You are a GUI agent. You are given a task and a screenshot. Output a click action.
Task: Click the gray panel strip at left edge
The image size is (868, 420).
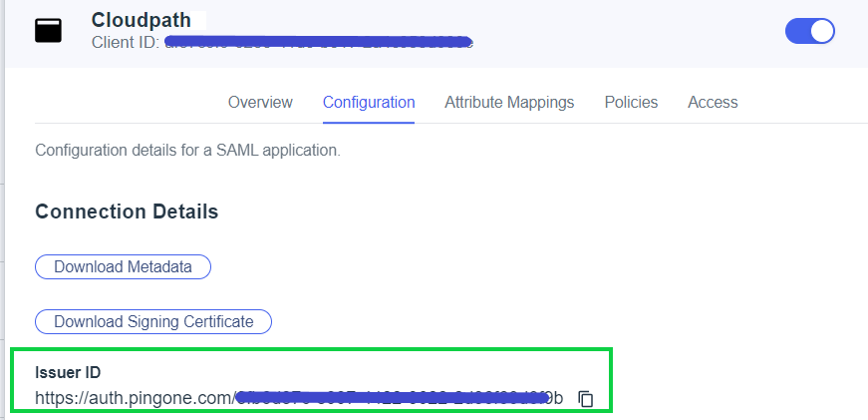point(3,249)
